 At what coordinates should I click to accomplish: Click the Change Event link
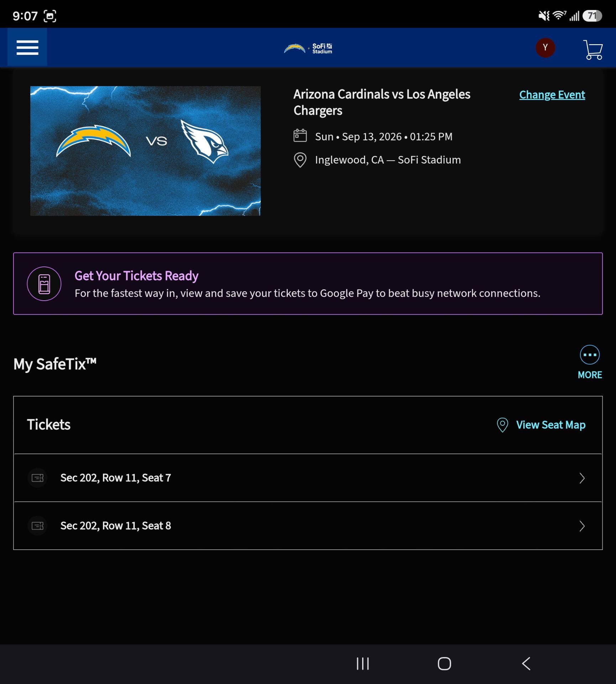[552, 95]
